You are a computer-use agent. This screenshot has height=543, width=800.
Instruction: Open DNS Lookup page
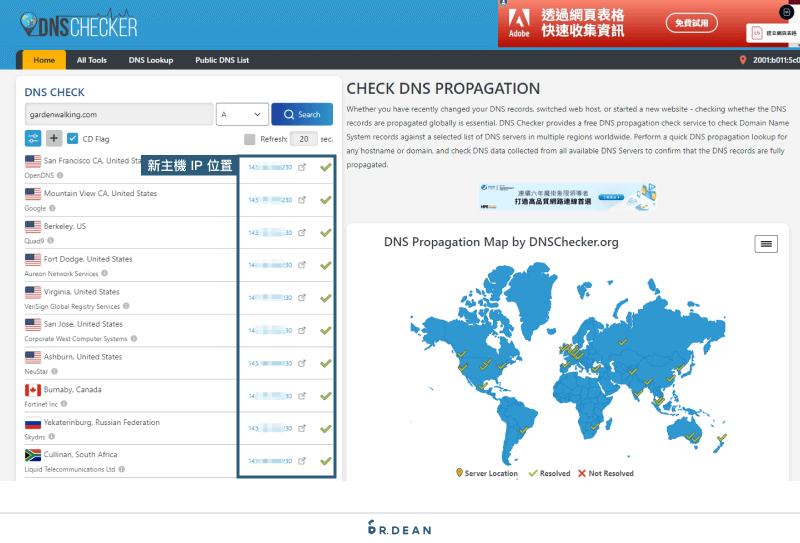point(151,60)
